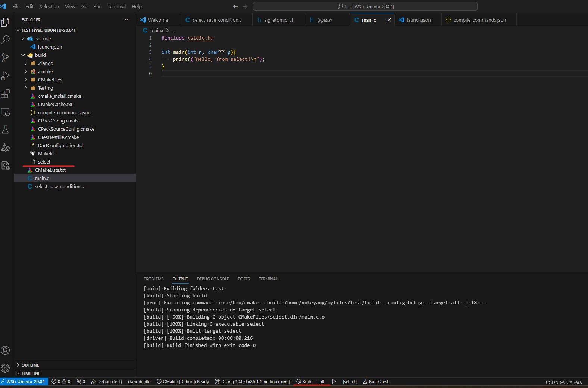Open the File menu
588x388 pixels.
(16, 6)
